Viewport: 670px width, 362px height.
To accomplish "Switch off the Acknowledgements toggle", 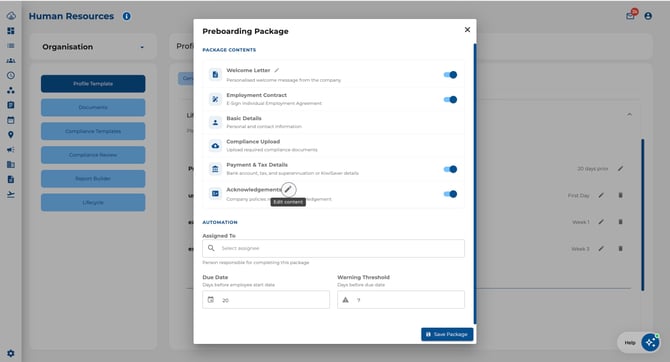I will 450,194.
